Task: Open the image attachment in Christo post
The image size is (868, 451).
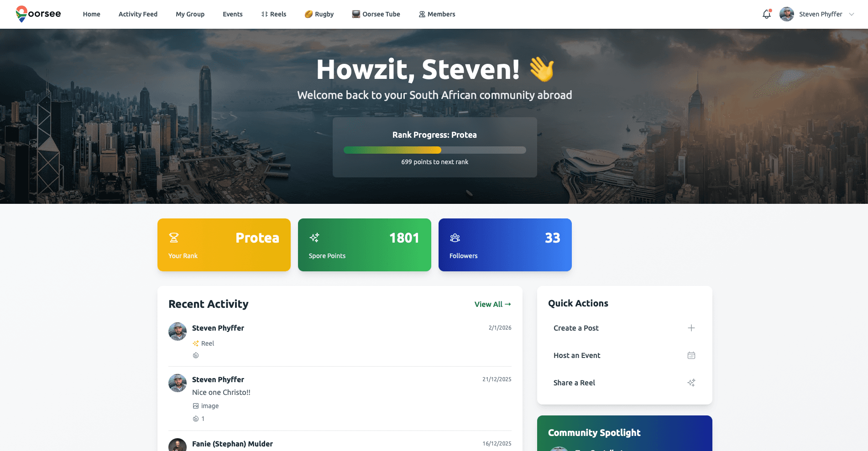Action: pyautogui.click(x=205, y=406)
